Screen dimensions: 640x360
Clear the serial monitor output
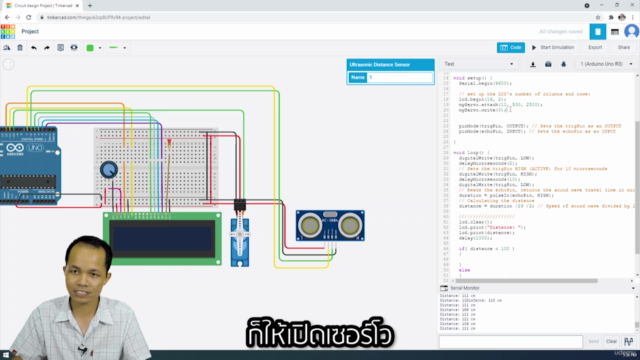tap(611, 341)
